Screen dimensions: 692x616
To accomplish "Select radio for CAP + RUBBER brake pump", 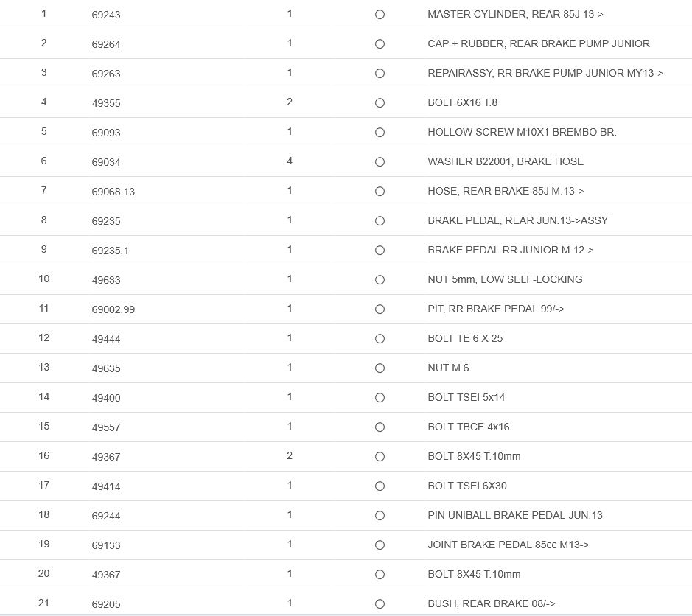I will click(380, 44).
